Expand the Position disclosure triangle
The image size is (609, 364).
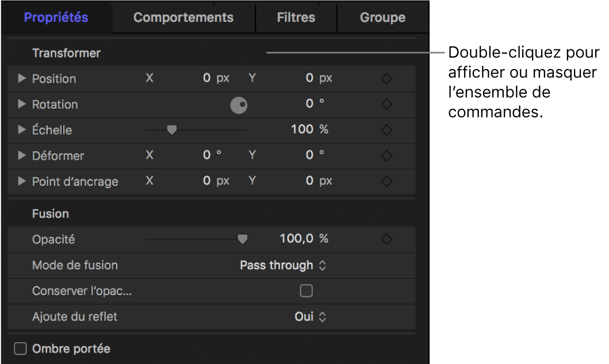point(22,78)
